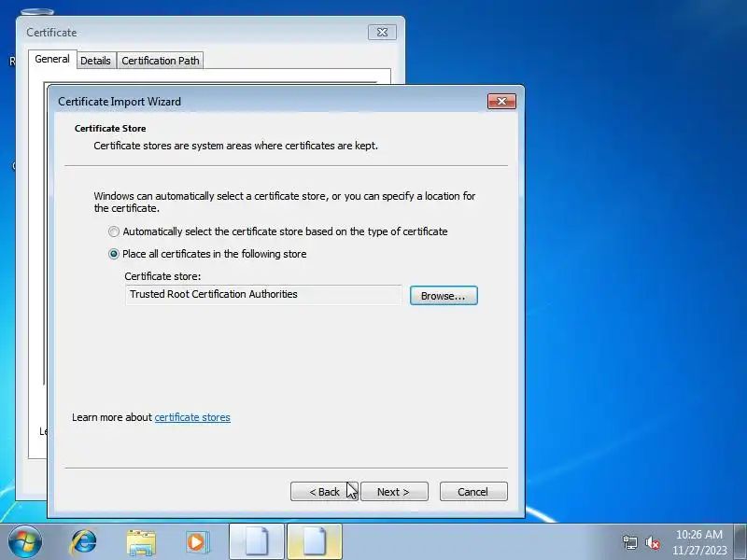Image resolution: width=747 pixels, height=560 pixels.
Task: Open the certificate stores help link
Action: click(192, 417)
